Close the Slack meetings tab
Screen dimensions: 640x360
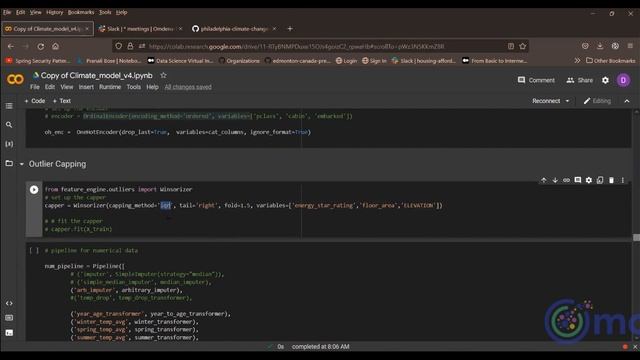tap(180, 29)
